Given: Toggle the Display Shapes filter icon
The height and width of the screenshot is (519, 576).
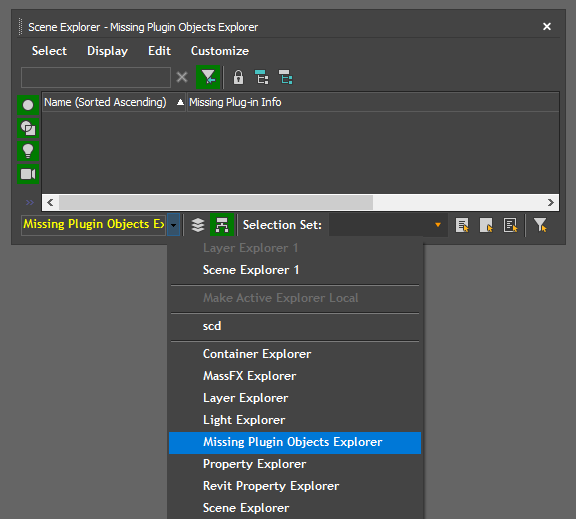Looking at the screenshot, I should 28,128.
